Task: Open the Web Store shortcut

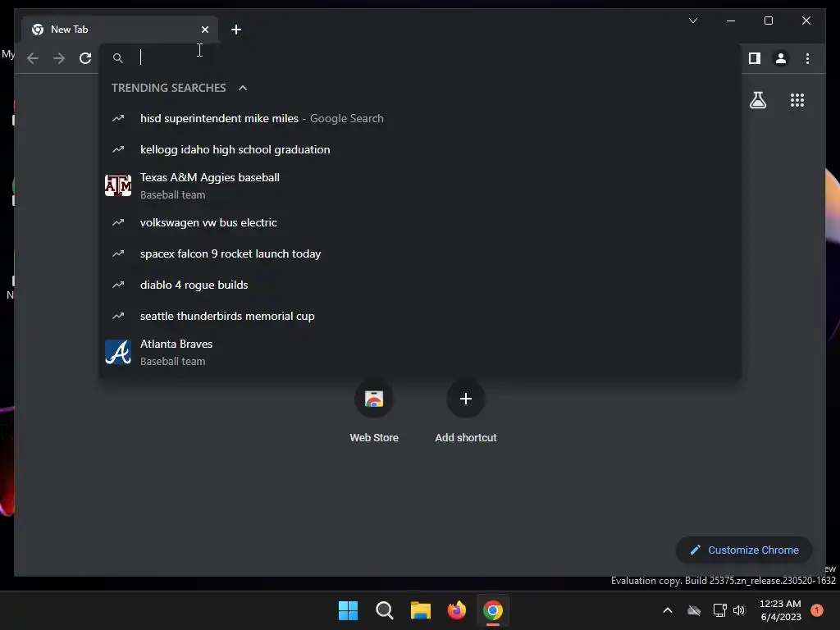Action: [x=374, y=412]
